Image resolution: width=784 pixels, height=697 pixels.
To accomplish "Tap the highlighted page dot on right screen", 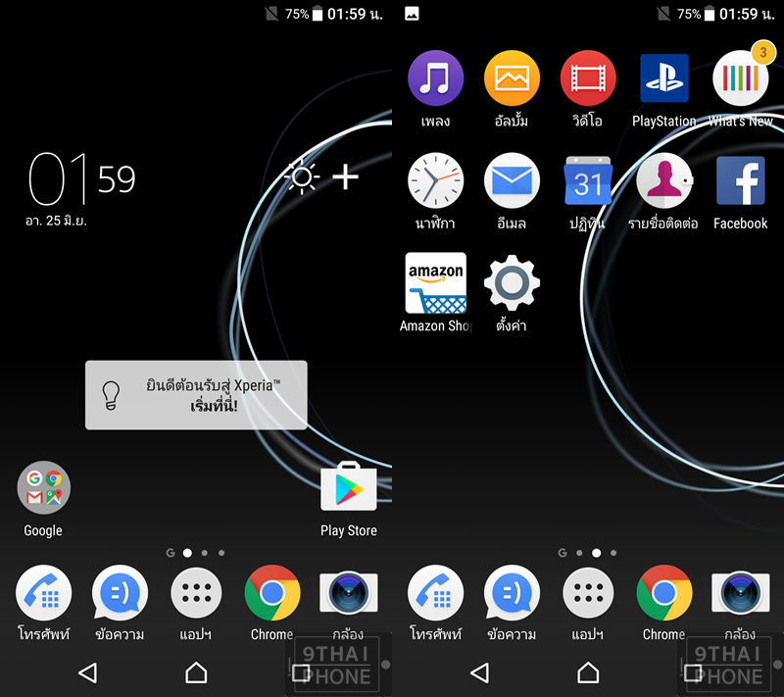I will click(x=597, y=553).
